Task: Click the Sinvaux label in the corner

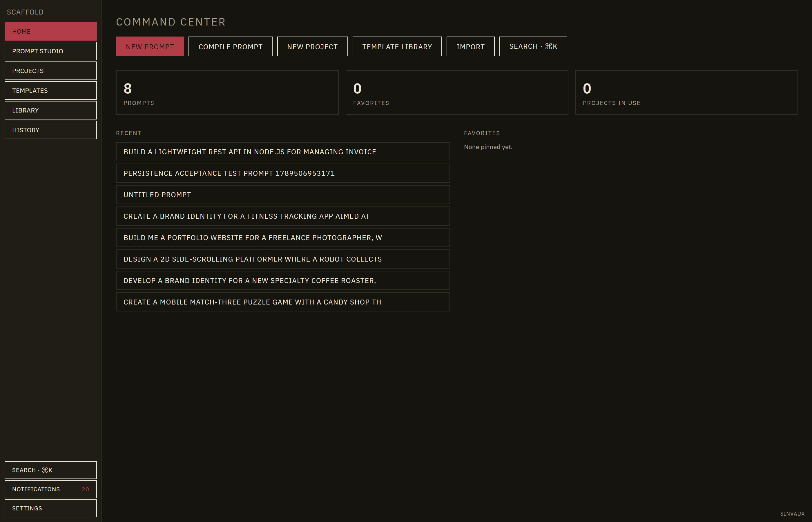Action: pos(792,514)
